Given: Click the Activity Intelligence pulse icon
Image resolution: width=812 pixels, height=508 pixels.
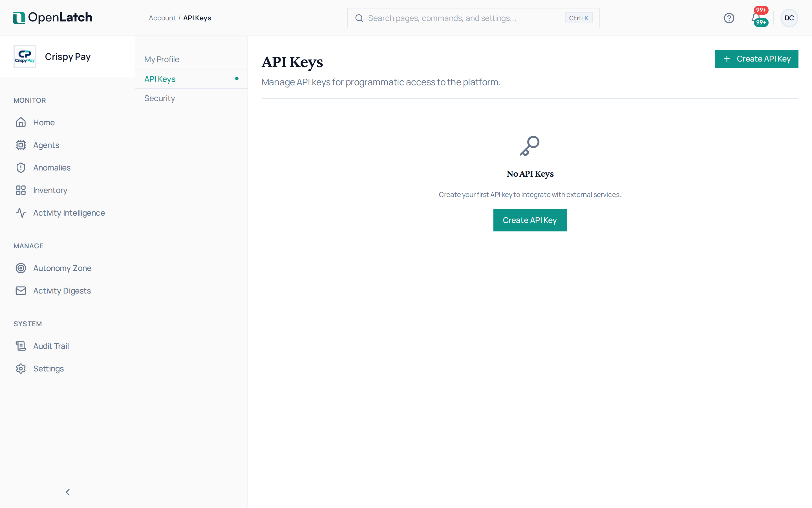Looking at the screenshot, I should pos(21,213).
